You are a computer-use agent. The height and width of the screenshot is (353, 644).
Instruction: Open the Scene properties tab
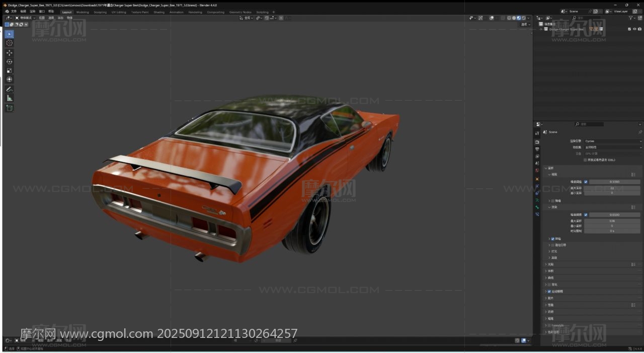537,163
